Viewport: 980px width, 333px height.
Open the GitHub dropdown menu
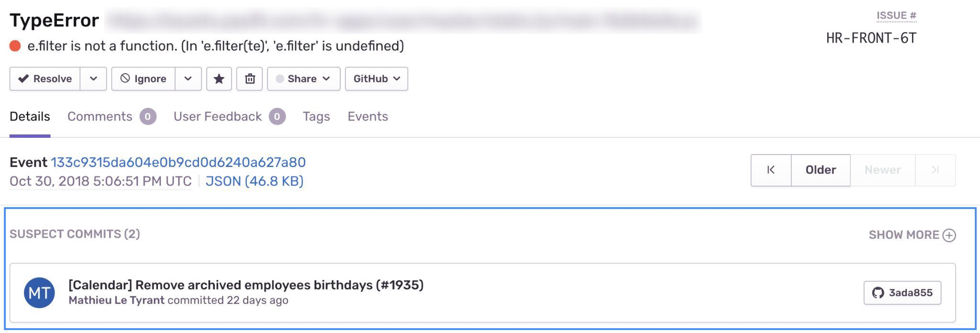377,79
